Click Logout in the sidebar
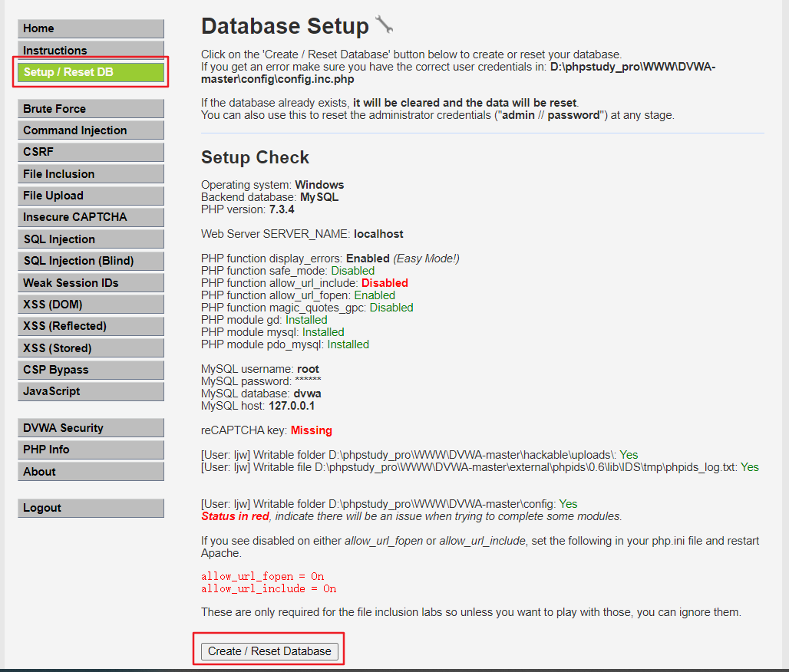Viewport: 789px width, 672px height. 91,508
